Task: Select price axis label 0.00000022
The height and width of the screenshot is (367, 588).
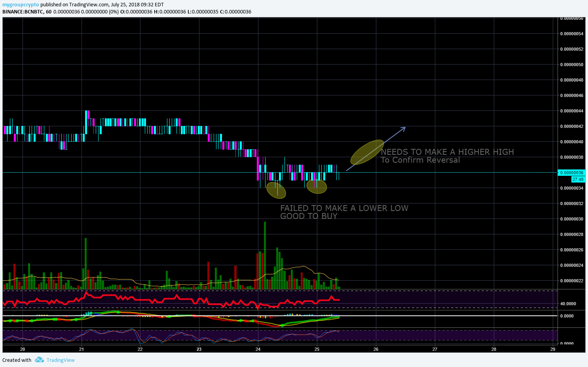Action: pyautogui.click(x=571, y=281)
